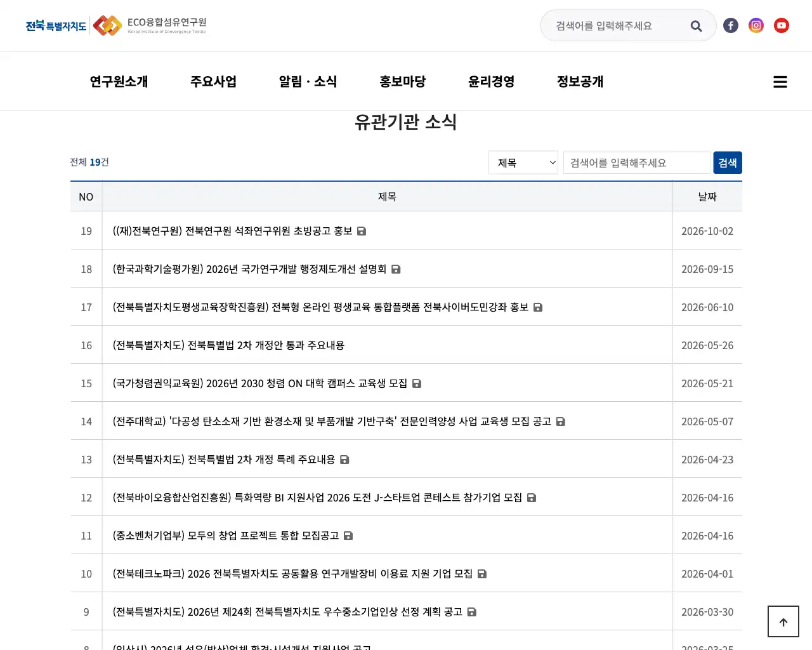Click attachment icon on post 13 row
Viewport: 812px width, 650px height.
(x=344, y=460)
